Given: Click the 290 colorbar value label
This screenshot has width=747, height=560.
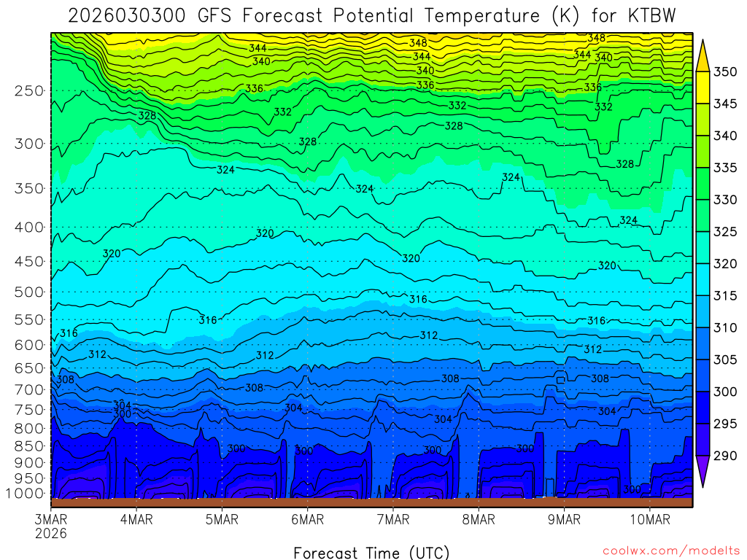Looking at the screenshot, I should [x=725, y=456].
